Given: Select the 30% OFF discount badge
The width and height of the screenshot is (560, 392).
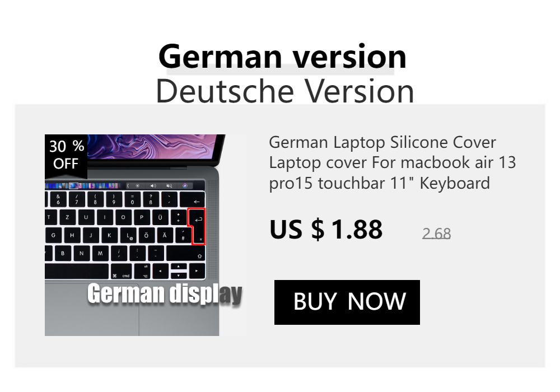Looking at the screenshot, I should tap(66, 155).
